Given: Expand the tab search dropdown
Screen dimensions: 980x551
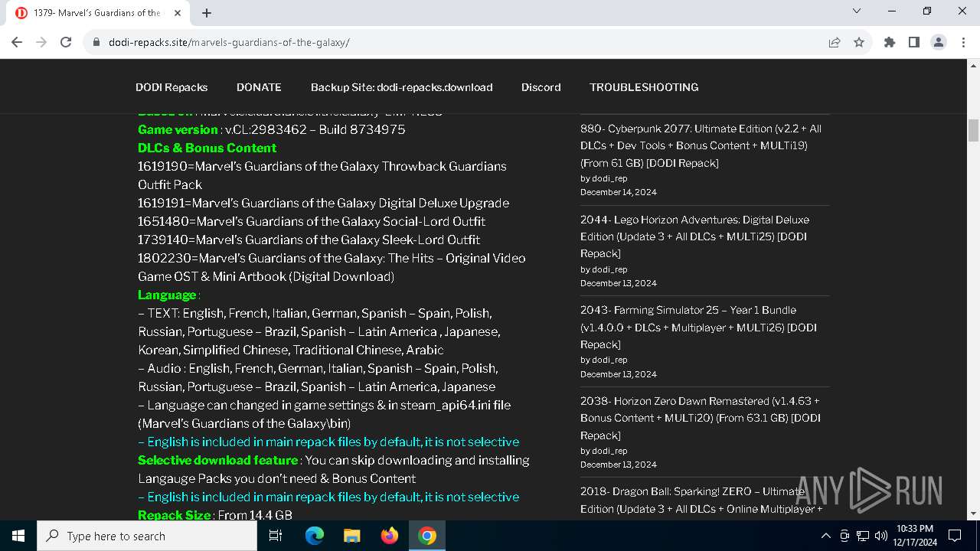Looking at the screenshot, I should 857,11.
